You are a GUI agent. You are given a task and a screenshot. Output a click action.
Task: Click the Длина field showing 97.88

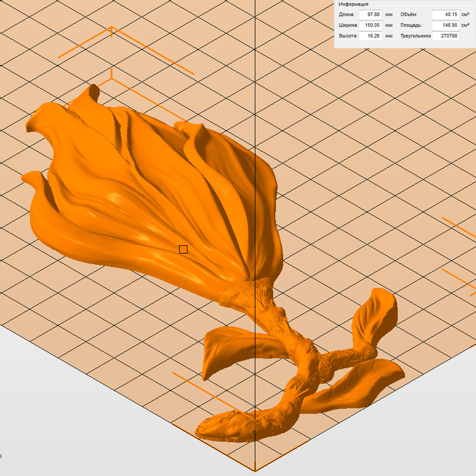pos(370,14)
